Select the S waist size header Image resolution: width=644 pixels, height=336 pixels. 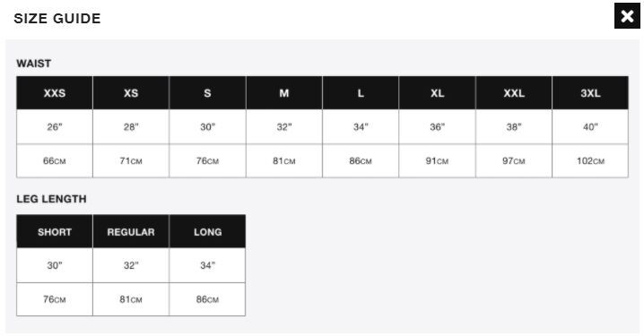click(207, 92)
